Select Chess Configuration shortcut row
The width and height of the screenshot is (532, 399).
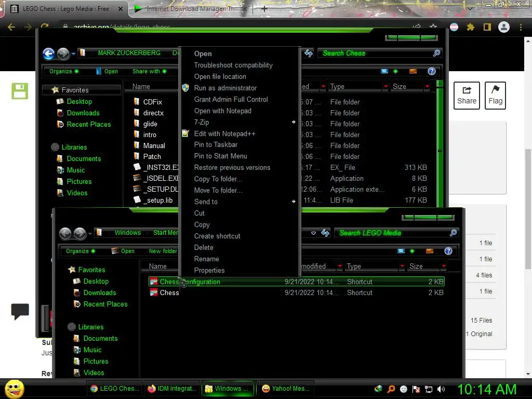click(297, 282)
